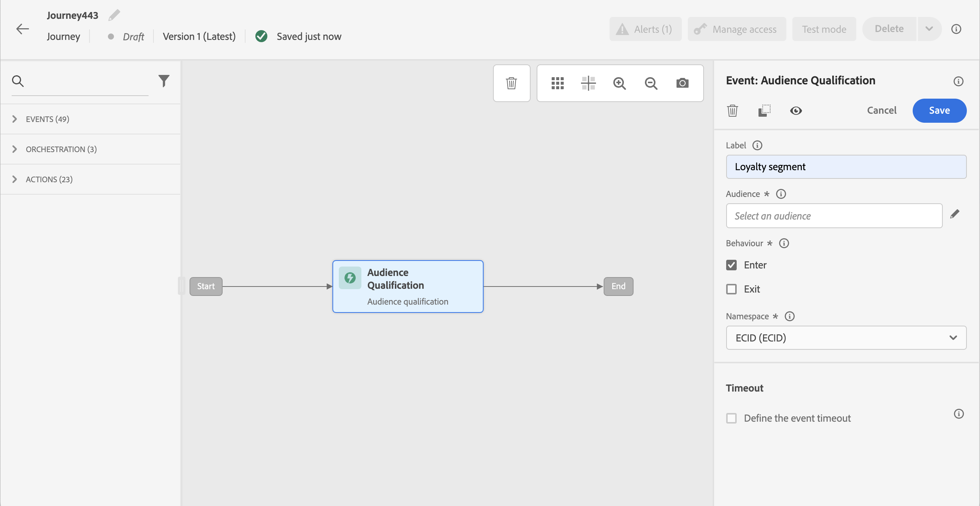Uncheck the Enter behaviour checkbox
This screenshot has height=506, width=980.
point(731,265)
